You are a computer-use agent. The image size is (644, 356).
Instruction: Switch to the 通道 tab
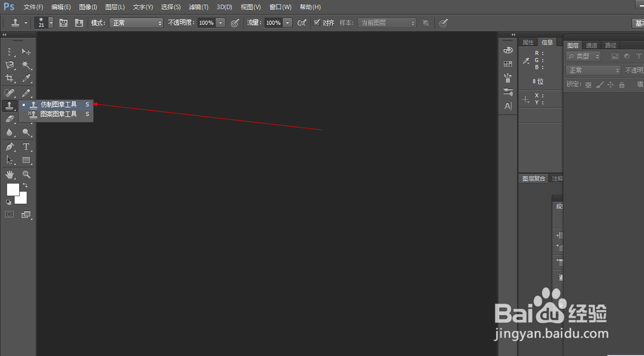click(x=592, y=45)
